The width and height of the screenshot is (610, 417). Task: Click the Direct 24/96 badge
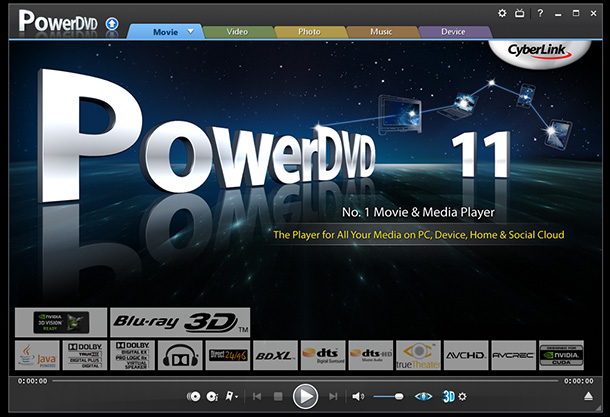click(228, 356)
